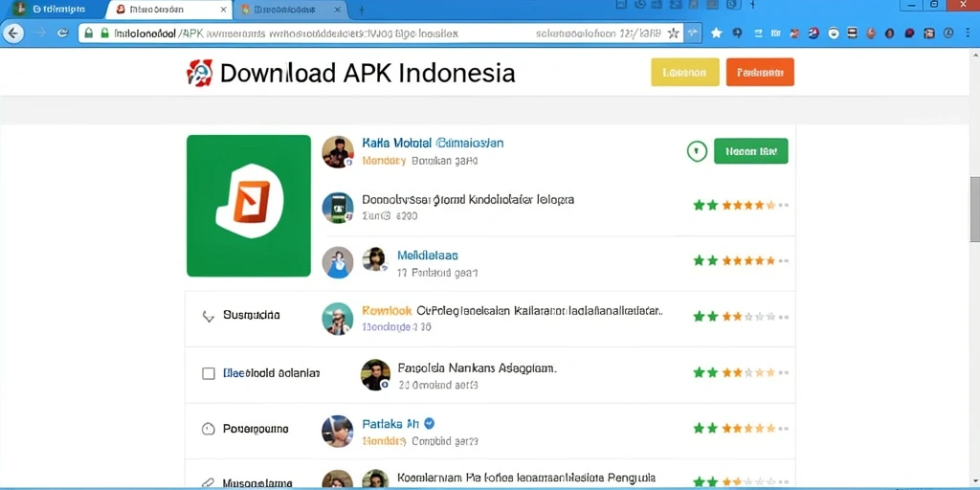Click the blue verified badge beside Patlaka
Viewport: 980px width, 490px height.
coord(429,423)
